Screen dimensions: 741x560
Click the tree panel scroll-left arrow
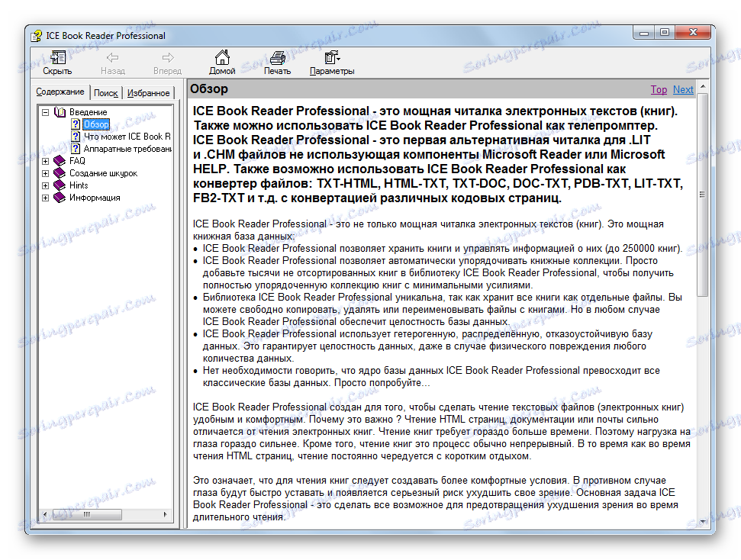[45, 514]
